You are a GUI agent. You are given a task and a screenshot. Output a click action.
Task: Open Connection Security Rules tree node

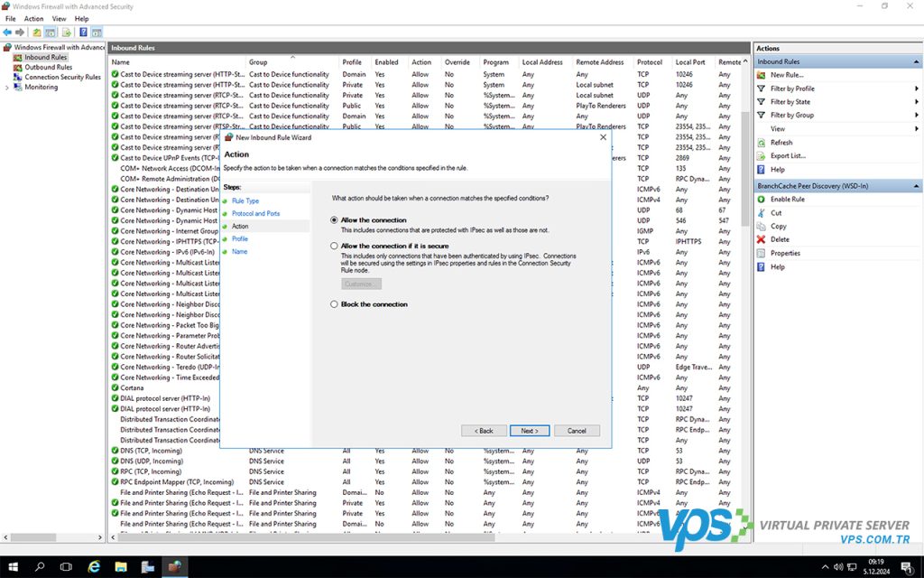[x=62, y=78]
